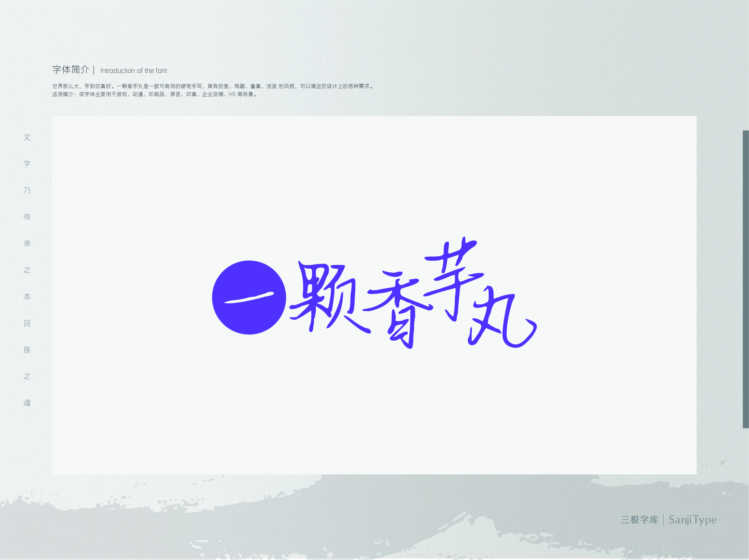Click the 'Introduction of the font' subtitle
This screenshot has width=749, height=560.
(x=133, y=71)
